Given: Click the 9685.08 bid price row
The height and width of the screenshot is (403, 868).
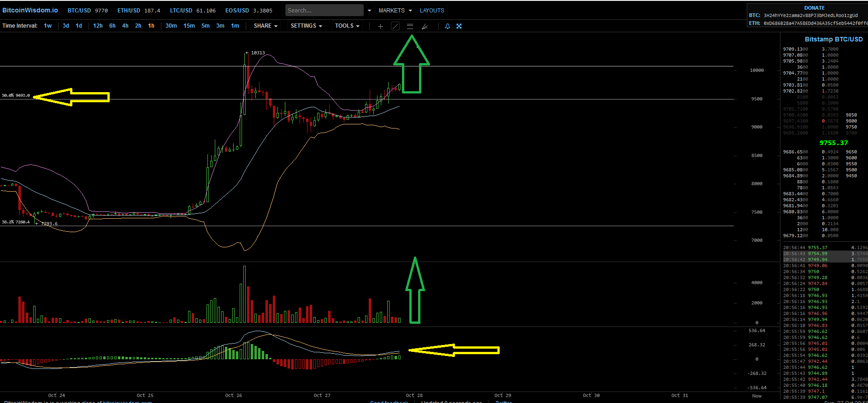Looking at the screenshot, I should pos(811,170).
